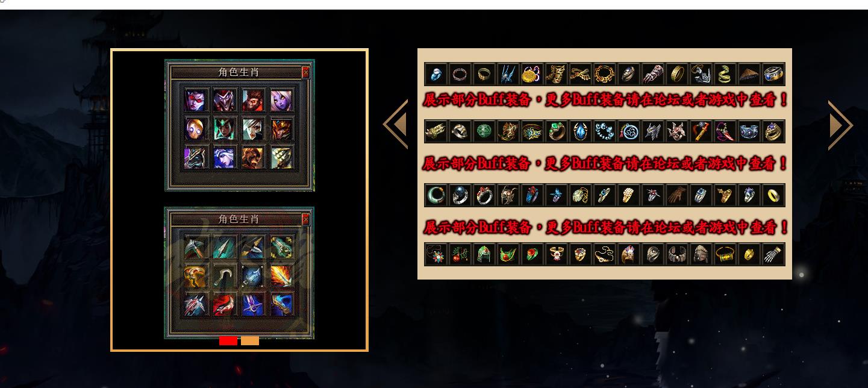Image resolution: width=868 pixels, height=388 pixels.
Task: Click the first red Buff装备 notice text
Action: [x=605, y=101]
